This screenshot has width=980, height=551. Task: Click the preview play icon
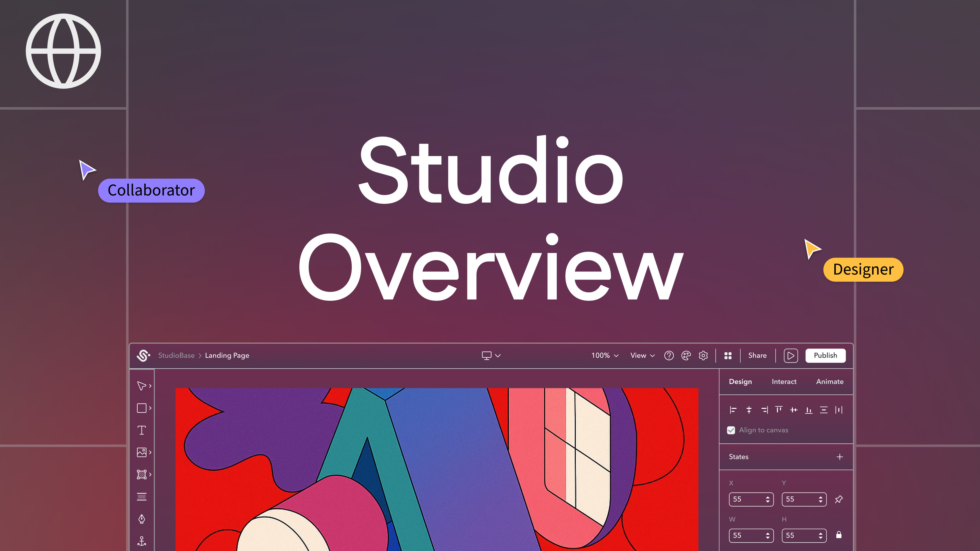791,356
